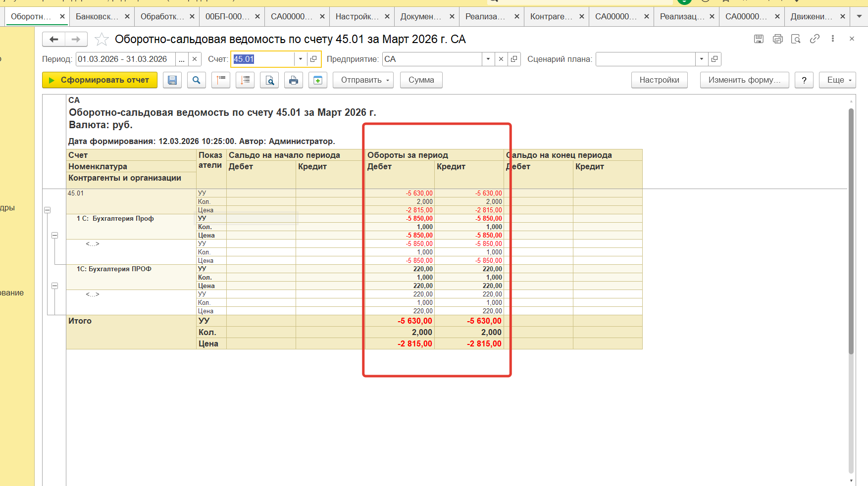868x486 pixels.
Task: Click the Период date range field
Action: coord(126,59)
